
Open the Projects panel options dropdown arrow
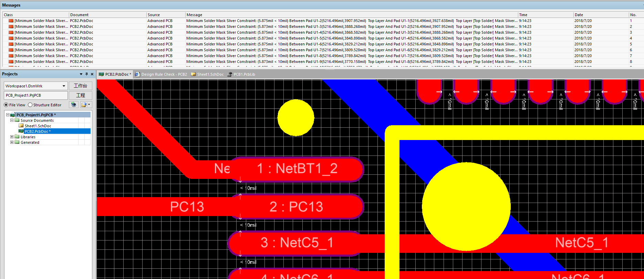(81, 74)
